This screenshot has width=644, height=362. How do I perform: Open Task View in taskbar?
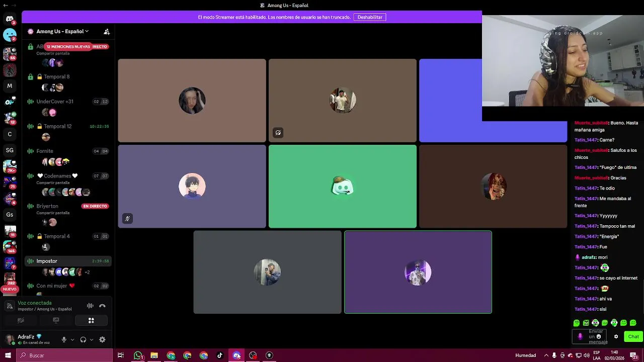(x=121, y=355)
